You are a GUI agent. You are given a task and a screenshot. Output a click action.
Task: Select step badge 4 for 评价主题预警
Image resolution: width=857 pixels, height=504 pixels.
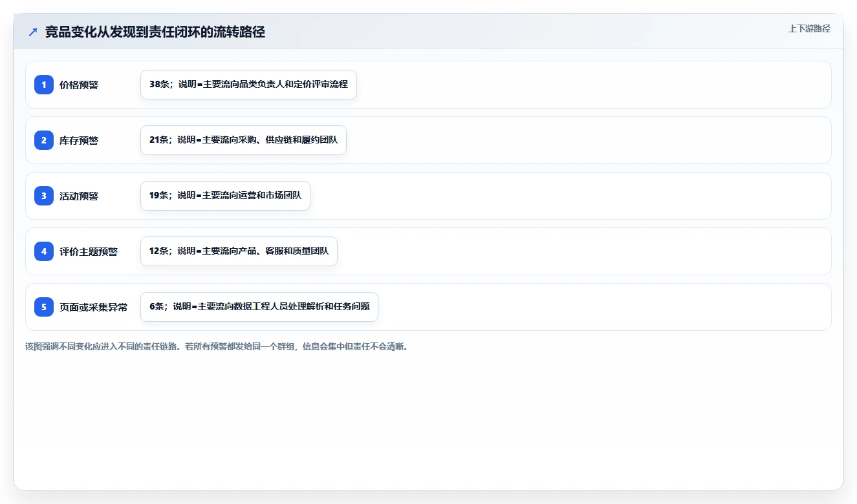click(x=44, y=251)
